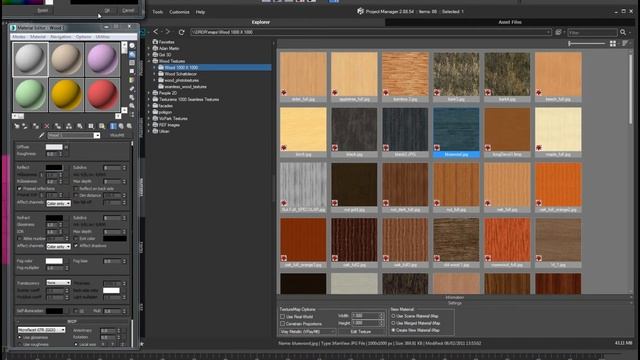Click the Filter input field
This screenshot has height=360, width=640.
592,32
